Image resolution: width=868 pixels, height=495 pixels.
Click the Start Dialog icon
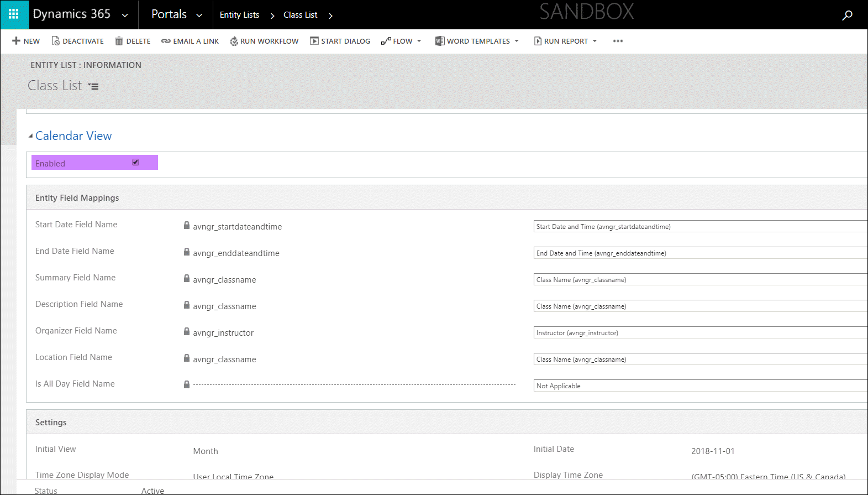click(314, 41)
